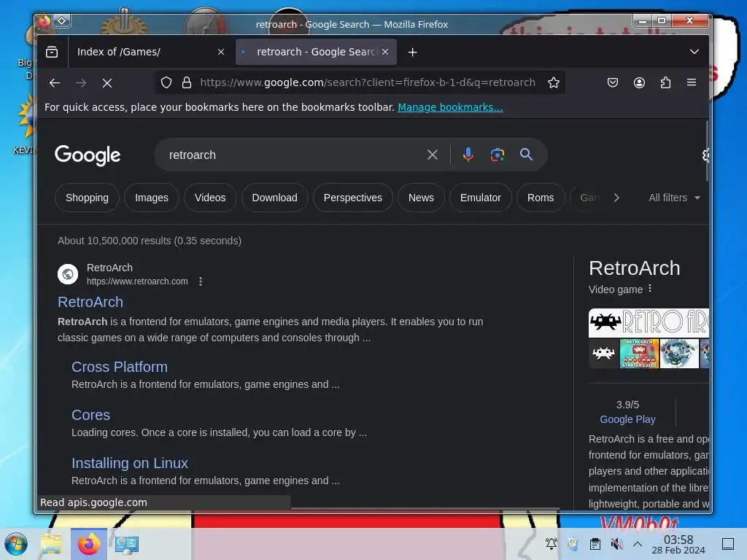Open a new tab with the plus button
Viewport: 747px width, 560px height.
pos(413,52)
